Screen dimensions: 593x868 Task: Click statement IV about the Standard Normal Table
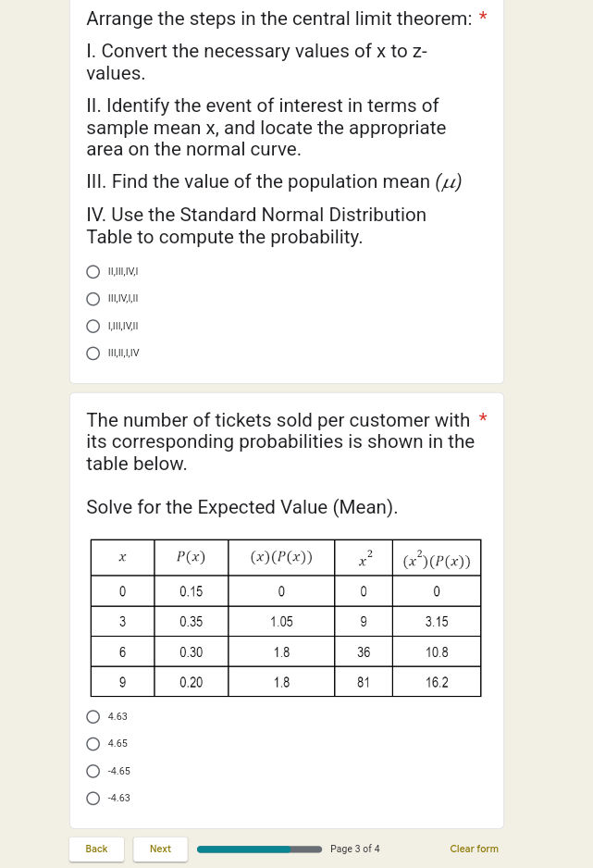256,226
